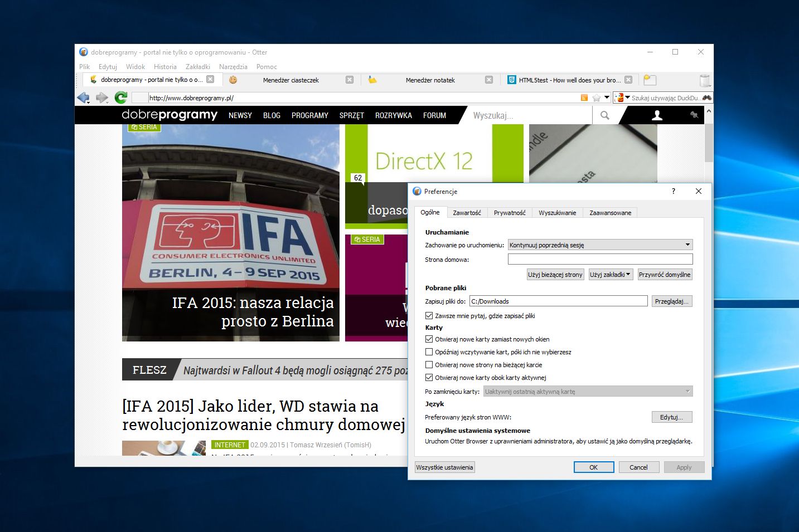Click the 'Przeglądaj...' button
799x532 pixels.
(672, 301)
